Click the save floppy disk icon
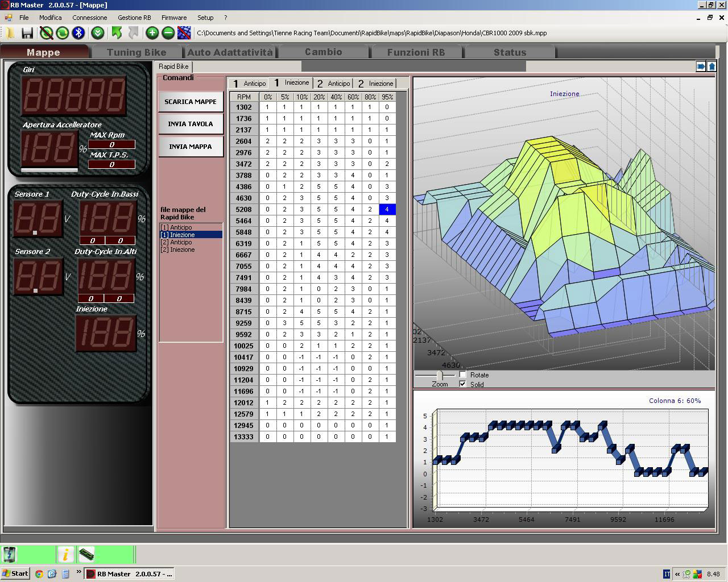The width and height of the screenshot is (728, 582). tap(27, 33)
